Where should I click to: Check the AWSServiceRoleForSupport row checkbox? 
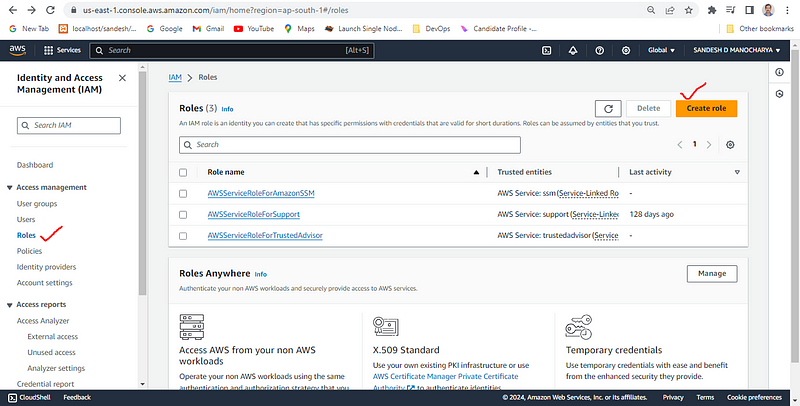pos(183,215)
